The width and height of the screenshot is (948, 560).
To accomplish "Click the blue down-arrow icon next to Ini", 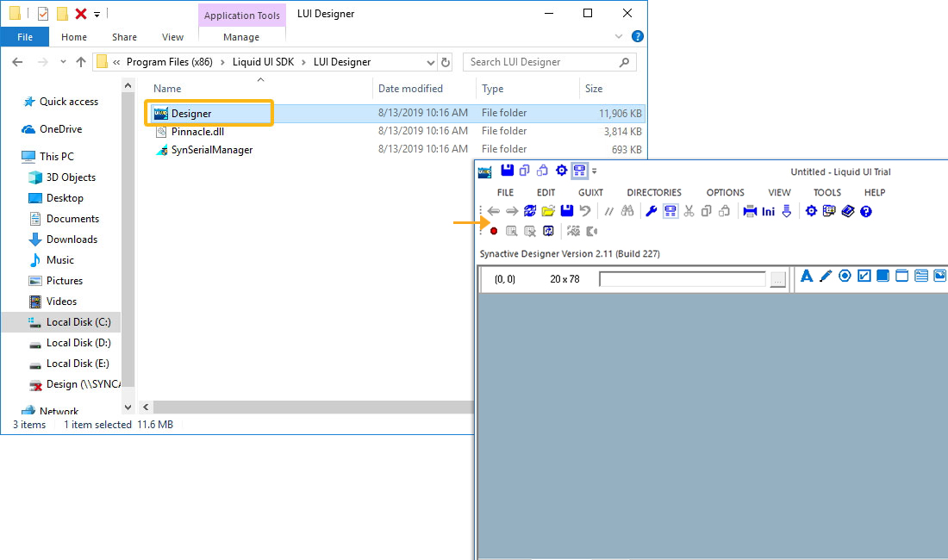I will [x=787, y=211].
